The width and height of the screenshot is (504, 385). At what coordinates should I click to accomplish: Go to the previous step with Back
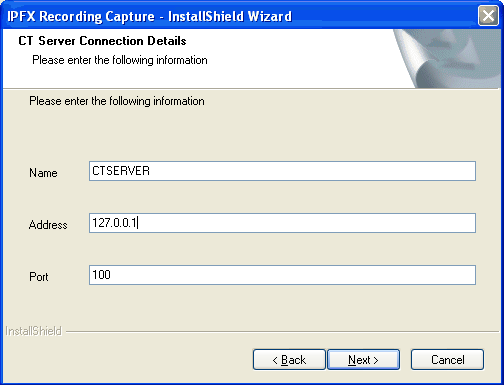pyautogui.click(x=289, y=360)
